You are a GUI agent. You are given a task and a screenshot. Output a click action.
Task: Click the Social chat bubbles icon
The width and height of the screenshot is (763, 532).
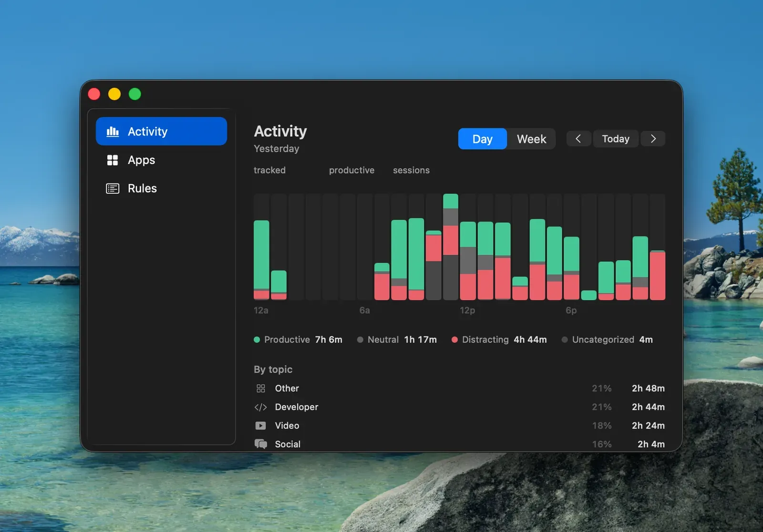pyautogui.click(x=261, y=444)
